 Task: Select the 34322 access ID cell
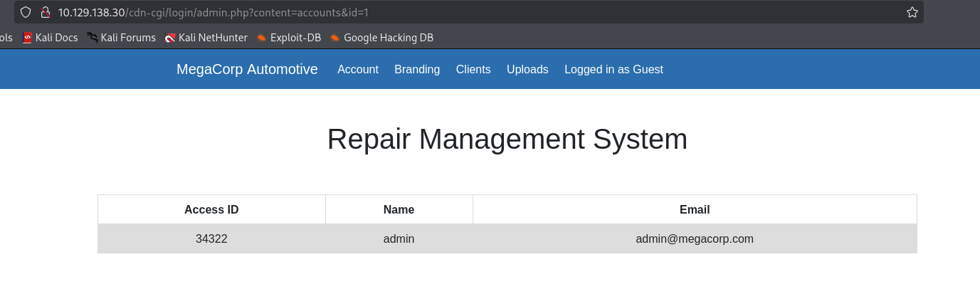click(x=211, y=239)
